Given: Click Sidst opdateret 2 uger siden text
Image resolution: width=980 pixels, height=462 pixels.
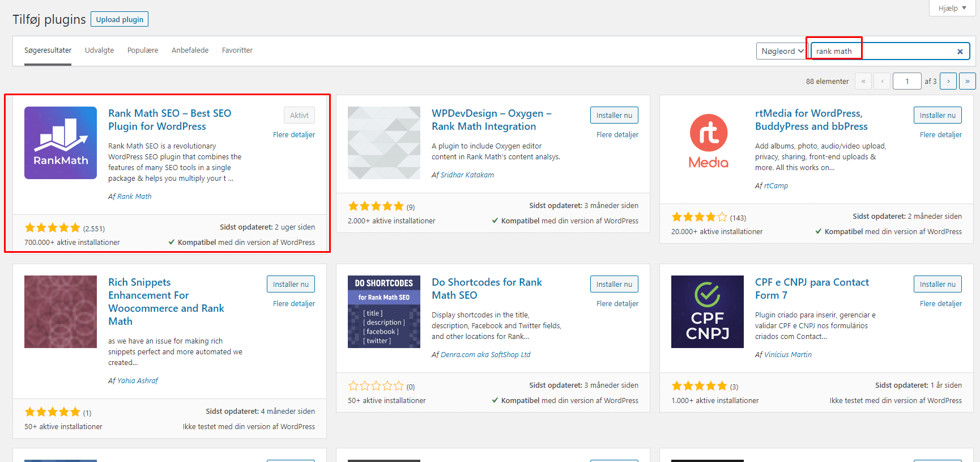Looking at the screenshot, I should click(267, 227).
